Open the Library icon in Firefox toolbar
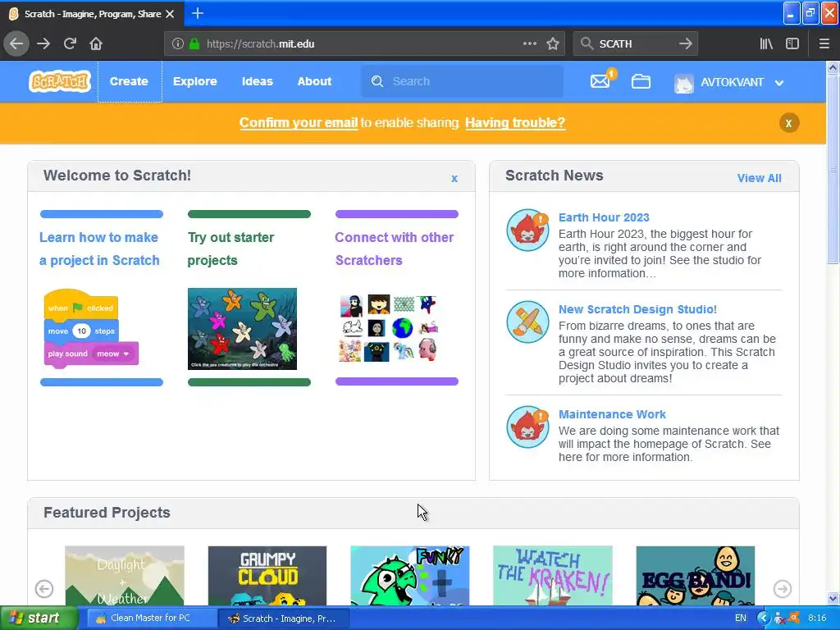Image resolution: width=840 pixels, height=630 pixels. pyautogui.click(x=766, y=44)
